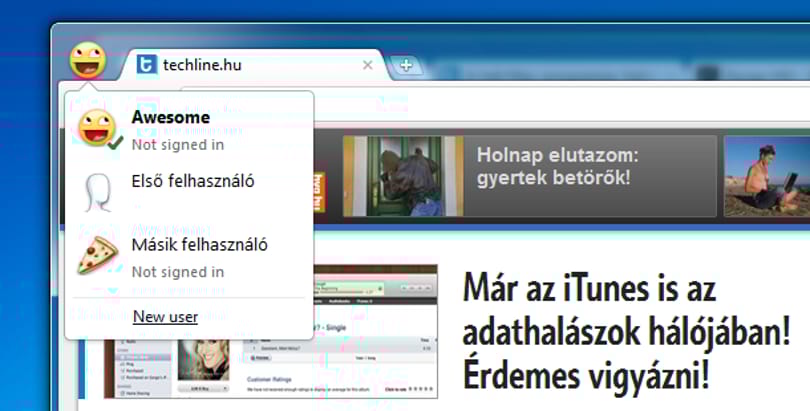The height and width of the screenshot is (411, 810).
Task: Click 'Not signed in' under Awesome
Action: click(178, 145)
